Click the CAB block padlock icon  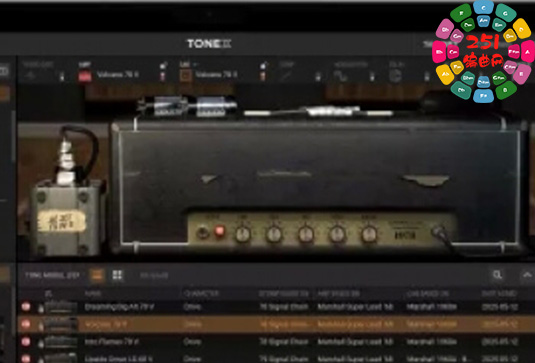point(263,65)
